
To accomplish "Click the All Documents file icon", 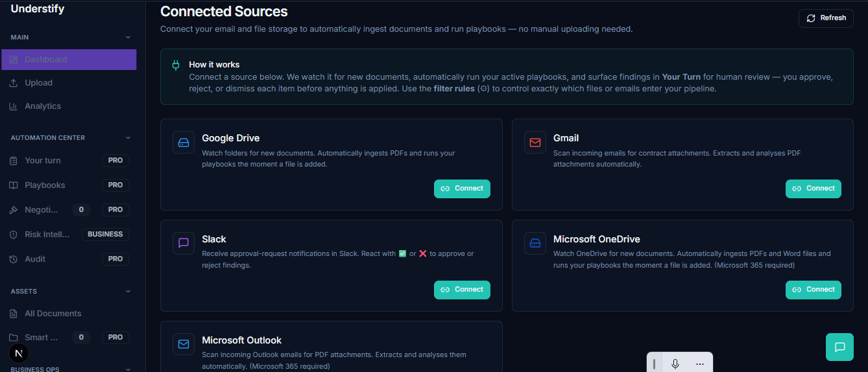I will pos(13,314).
